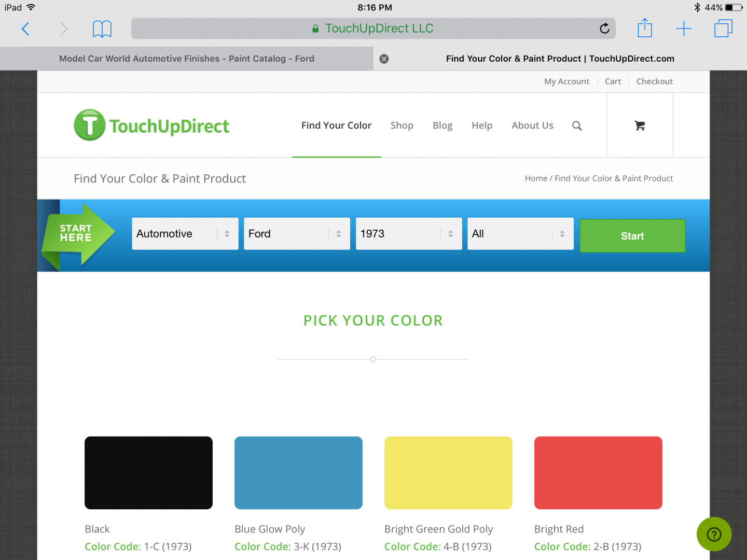Select the Bright Red color swatch

pos(598,473)
